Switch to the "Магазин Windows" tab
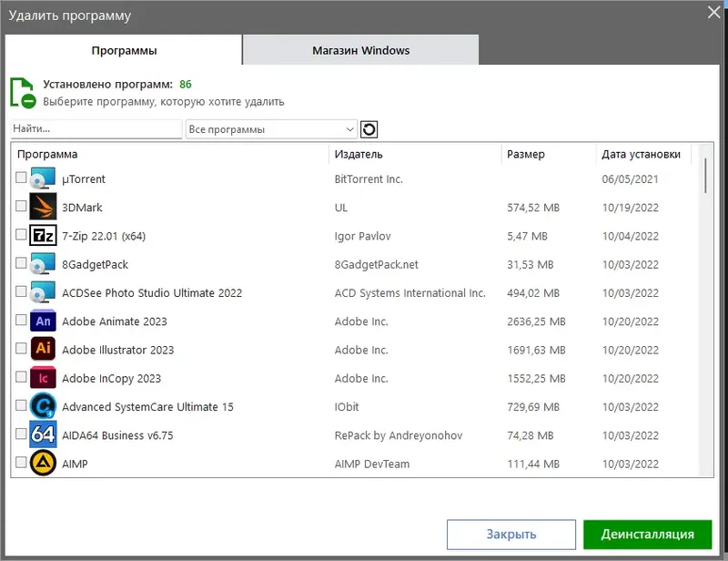Screen dimensions: 728x561 coord(360,50)
